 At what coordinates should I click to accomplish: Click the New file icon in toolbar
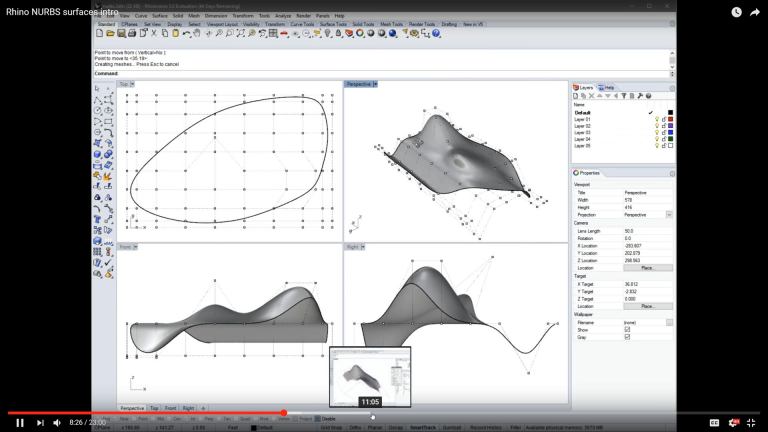tap(99, 33)
